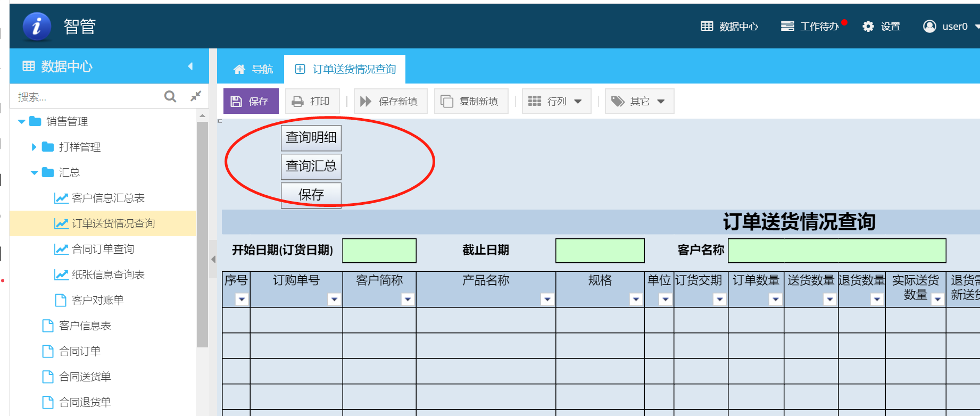Open the user0 account menu

tap(951, 26)
